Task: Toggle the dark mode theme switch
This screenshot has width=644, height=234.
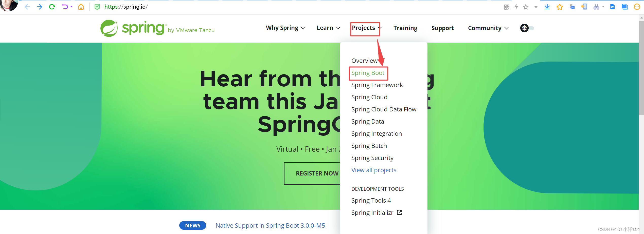Action: pos(527,28)
